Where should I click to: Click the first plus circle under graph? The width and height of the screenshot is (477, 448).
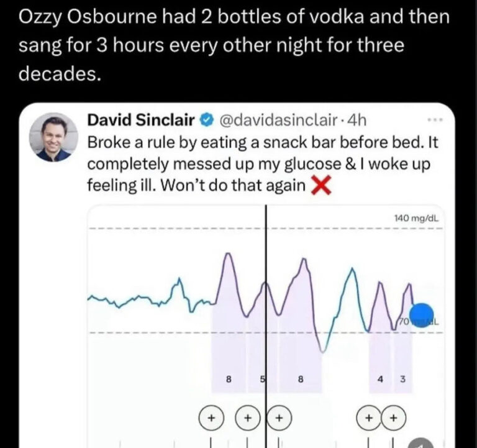click(211, 418)
